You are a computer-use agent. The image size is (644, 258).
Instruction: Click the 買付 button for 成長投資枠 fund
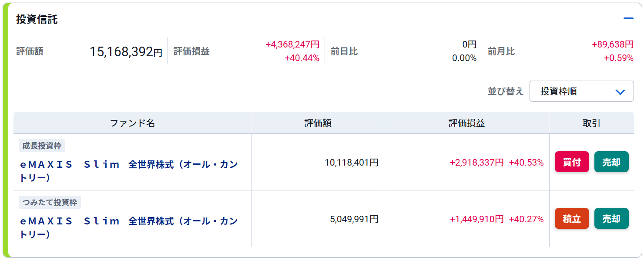coord(572,162)
